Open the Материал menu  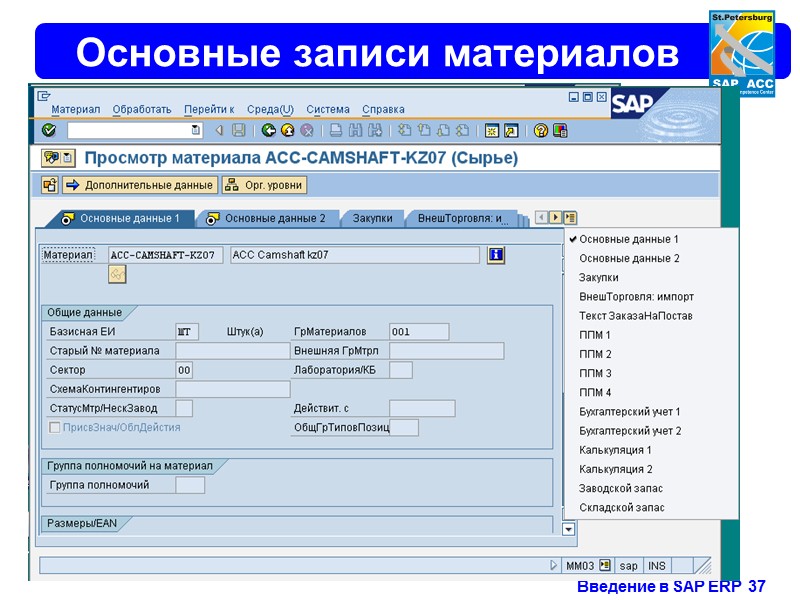click(76, 109)
